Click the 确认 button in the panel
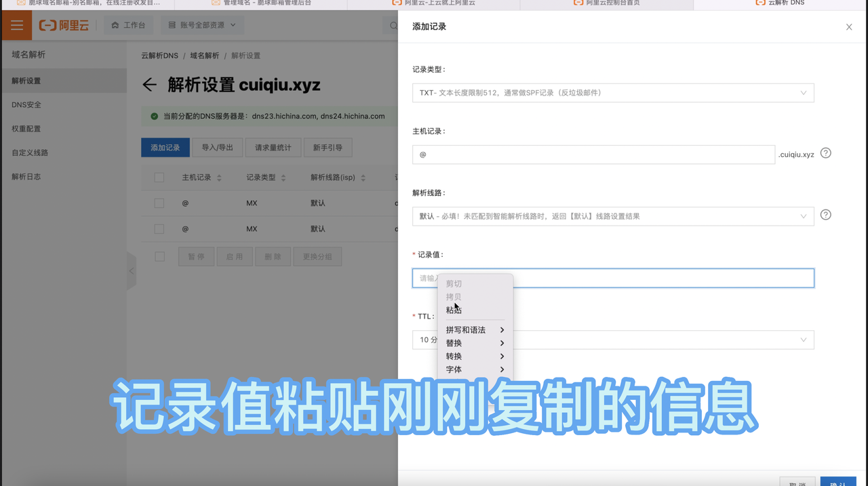 pyautogui.click(x=838, y=481)
